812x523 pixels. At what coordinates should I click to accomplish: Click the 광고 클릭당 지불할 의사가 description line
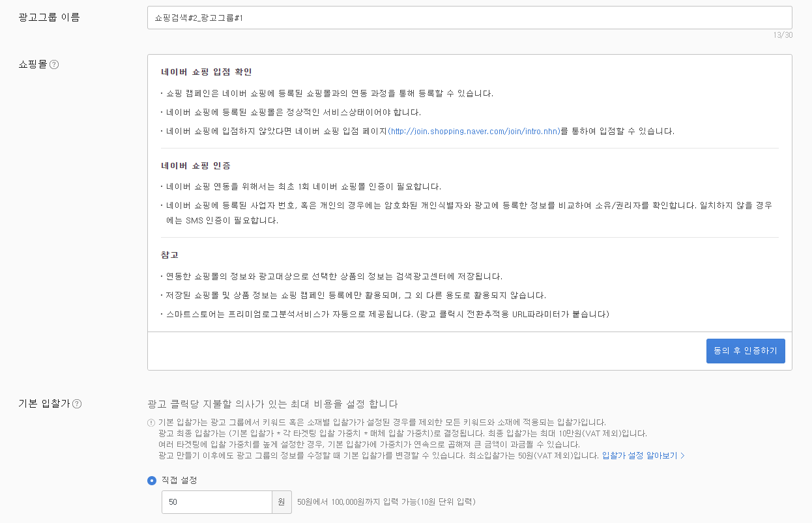pos(273,404)
